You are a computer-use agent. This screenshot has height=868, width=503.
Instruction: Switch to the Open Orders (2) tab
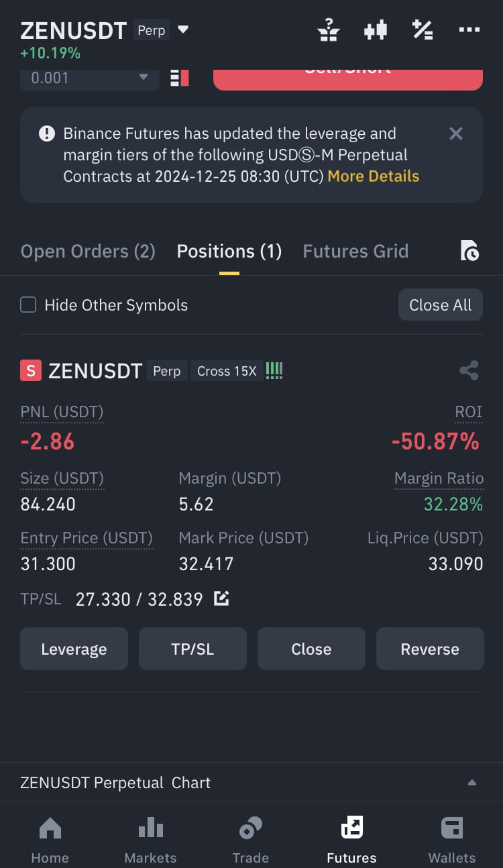[x=88, y=252]
